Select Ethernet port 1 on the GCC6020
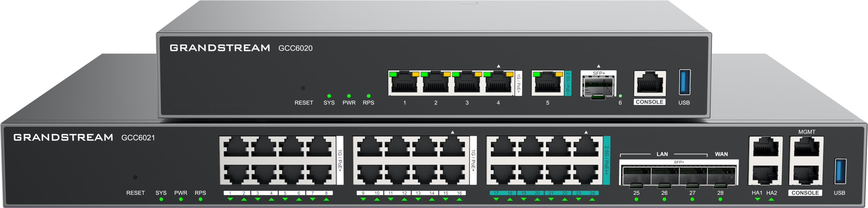The image size is (868, 208). 404,83
